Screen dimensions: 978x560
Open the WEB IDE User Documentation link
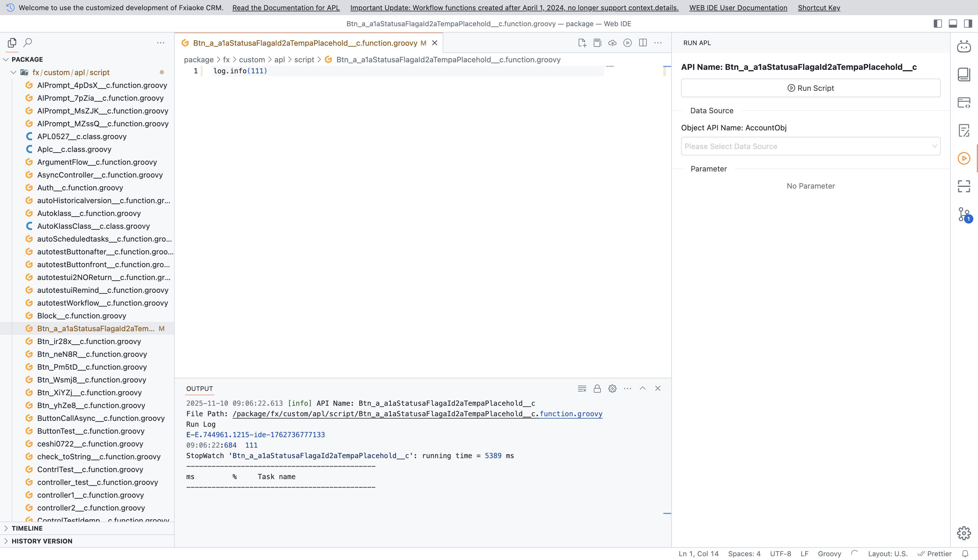point(738,8)
